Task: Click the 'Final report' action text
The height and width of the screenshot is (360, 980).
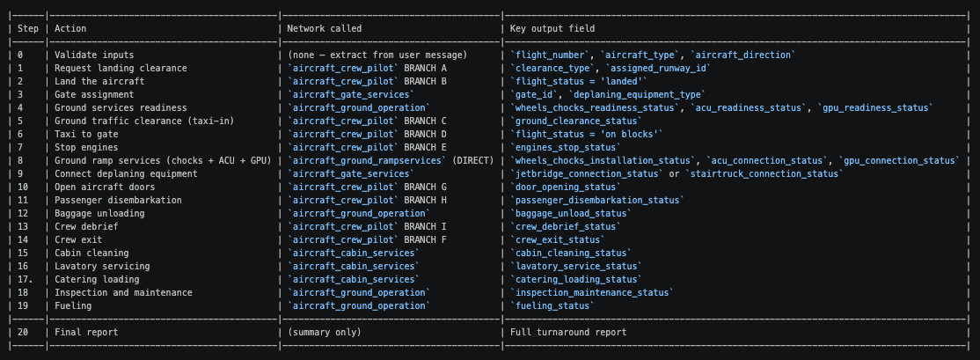Action: coord(86,332)
